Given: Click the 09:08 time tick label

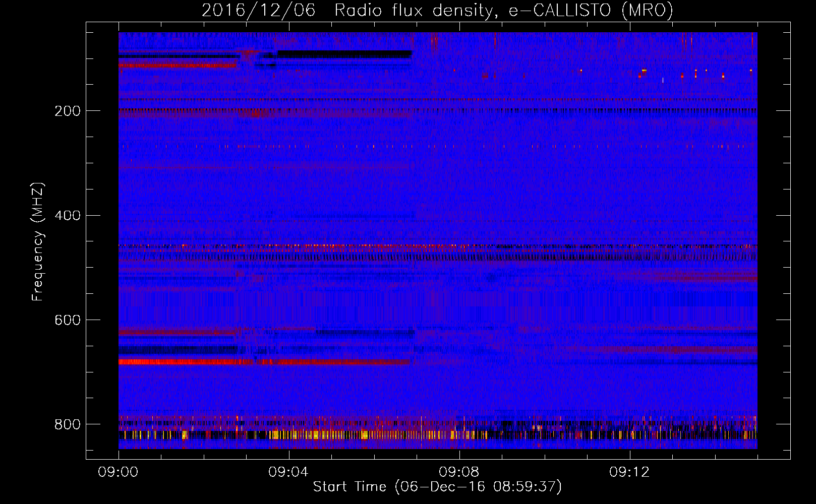Looking at the screenshot, I should (x=459, y=472).
